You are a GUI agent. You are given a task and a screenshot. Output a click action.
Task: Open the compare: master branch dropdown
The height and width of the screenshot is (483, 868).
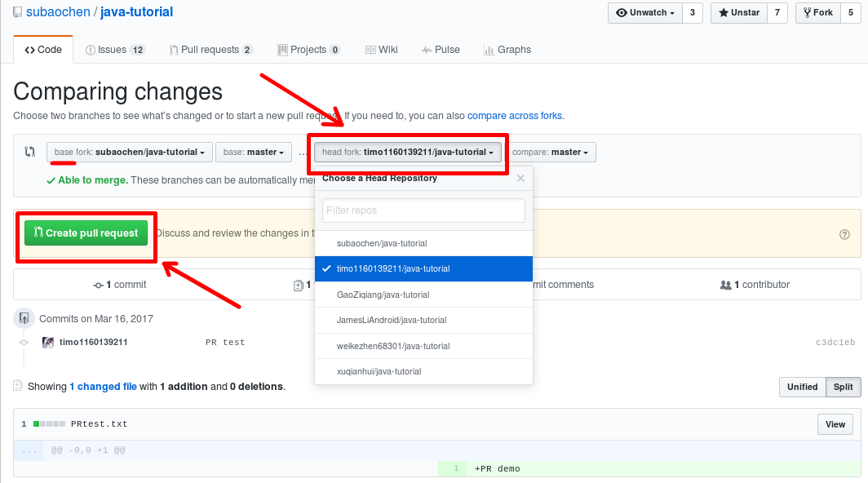pyautogui.click(x=550, y=153)
